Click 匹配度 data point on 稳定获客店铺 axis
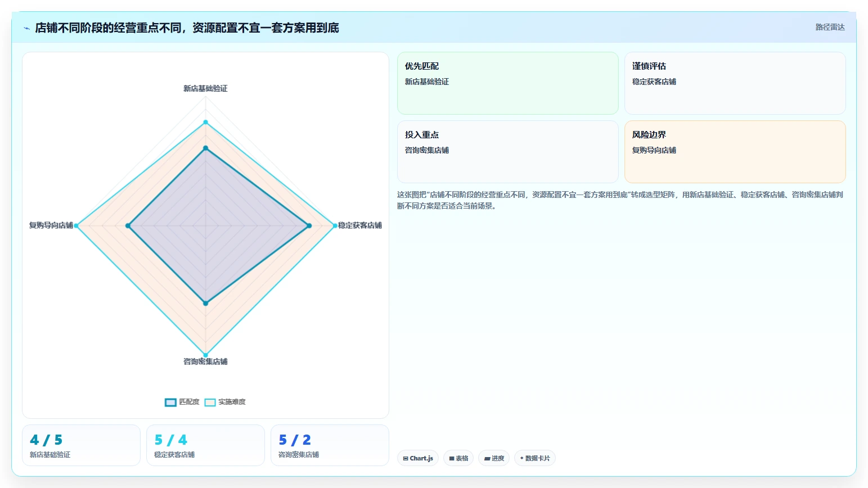Screen dimensions: 868x488 (309, 226)
